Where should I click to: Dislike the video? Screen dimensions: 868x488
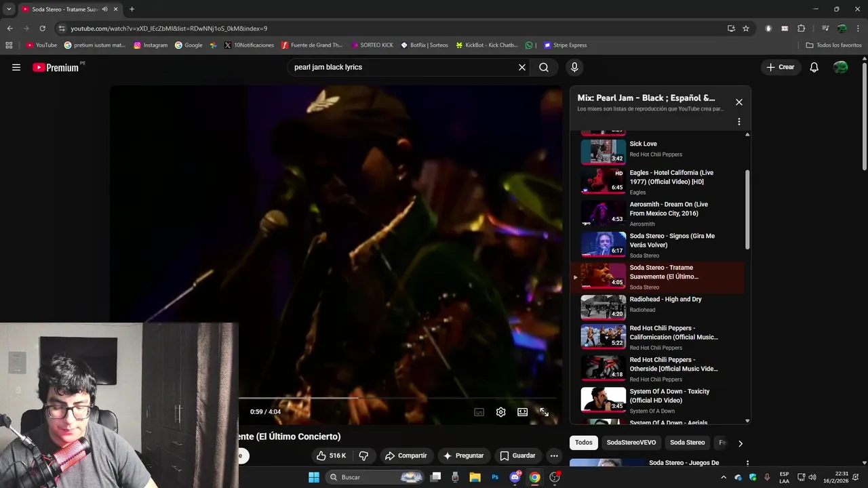click(x=363, y=455)
